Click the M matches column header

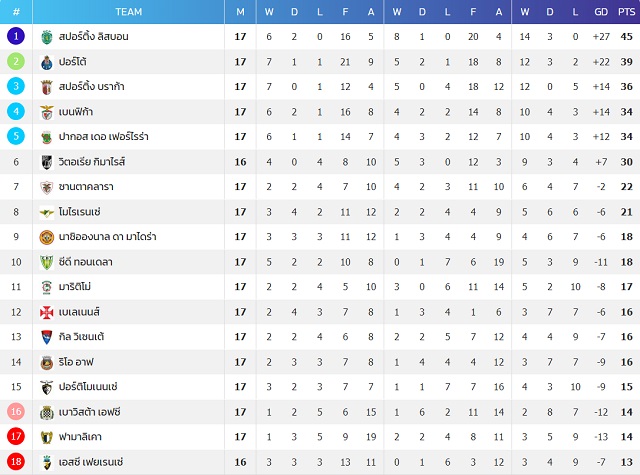pyautogui.click(x=240, y=12)
